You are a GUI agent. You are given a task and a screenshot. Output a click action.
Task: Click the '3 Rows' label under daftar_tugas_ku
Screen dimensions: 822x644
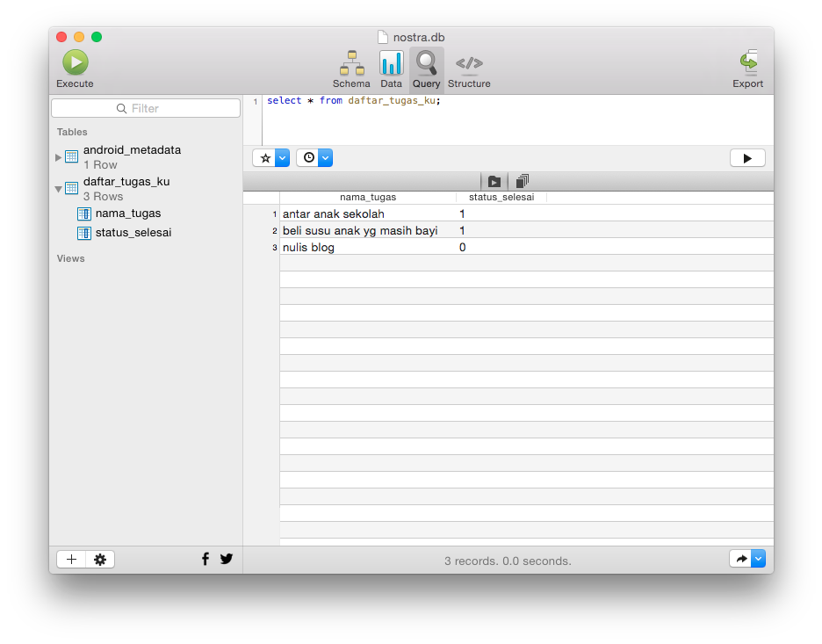(x=104, y=197)
